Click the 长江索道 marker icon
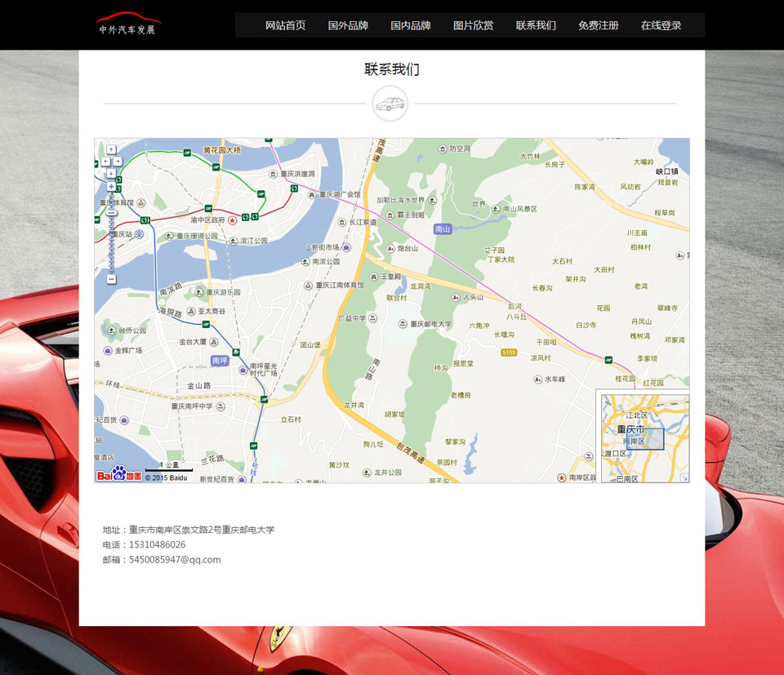This screenshot has height=675, width=784. pyautogui.click(x=342, y=222)
